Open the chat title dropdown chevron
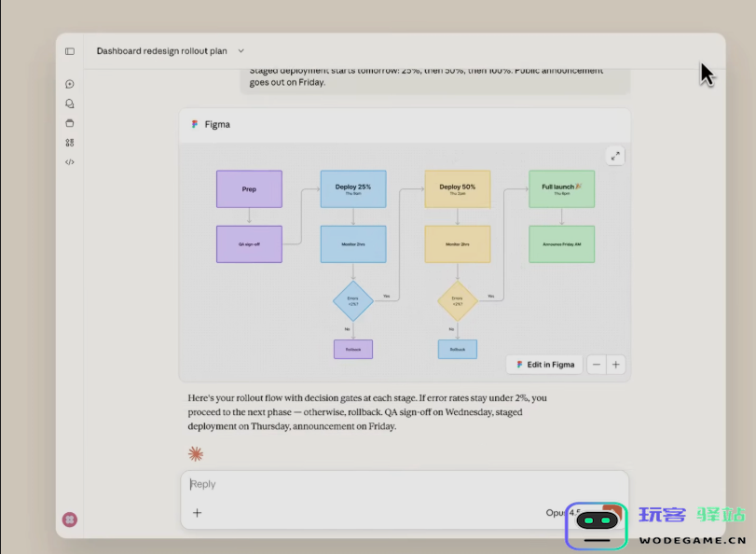The height and width of the screenshot is (554, 756). click(x=241, y=51)
